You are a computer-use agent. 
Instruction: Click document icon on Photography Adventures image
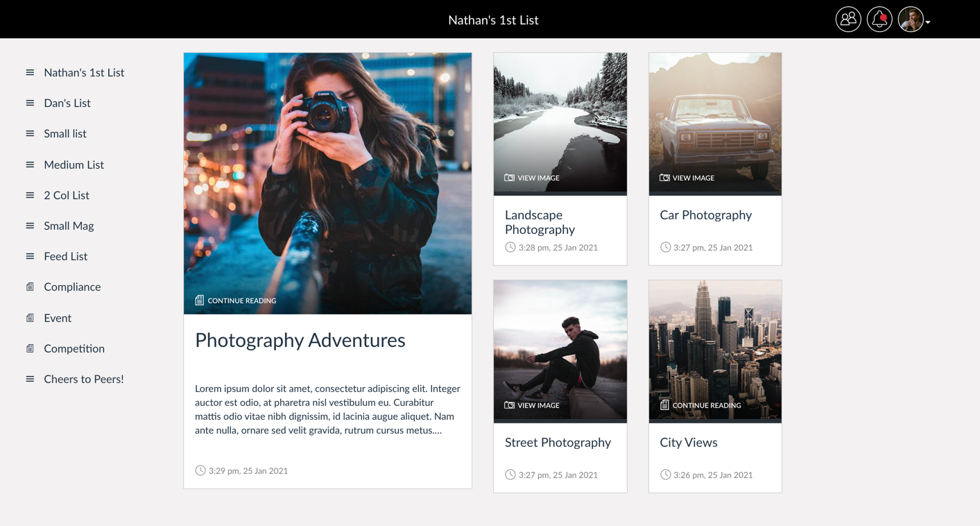coord(200,300)
